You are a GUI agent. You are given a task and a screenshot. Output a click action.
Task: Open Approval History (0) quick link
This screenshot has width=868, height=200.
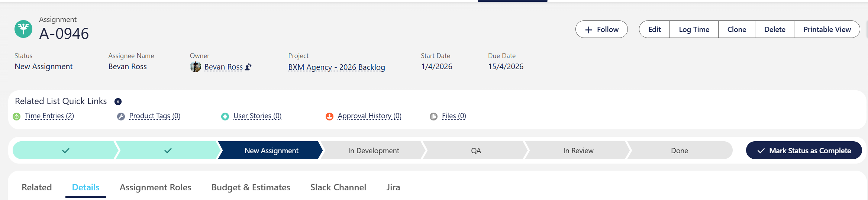(370, 116)
